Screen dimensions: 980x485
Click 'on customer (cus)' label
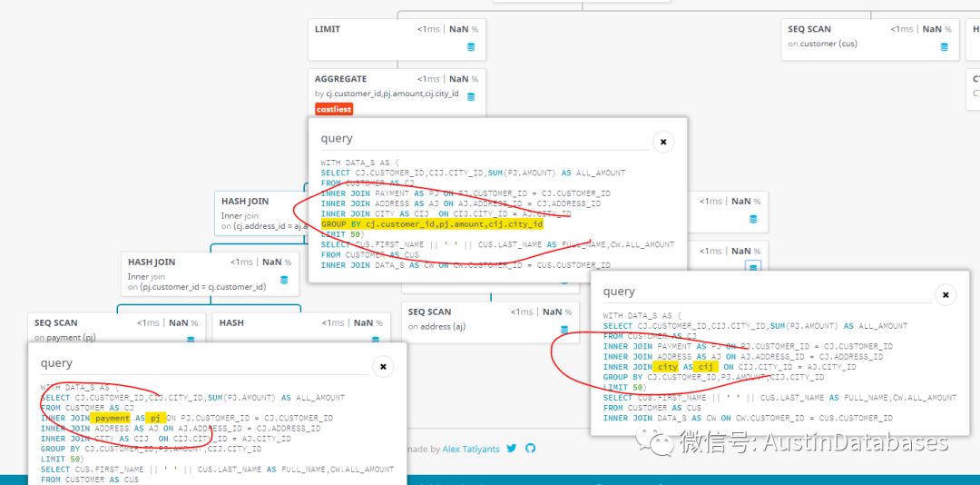822,44
